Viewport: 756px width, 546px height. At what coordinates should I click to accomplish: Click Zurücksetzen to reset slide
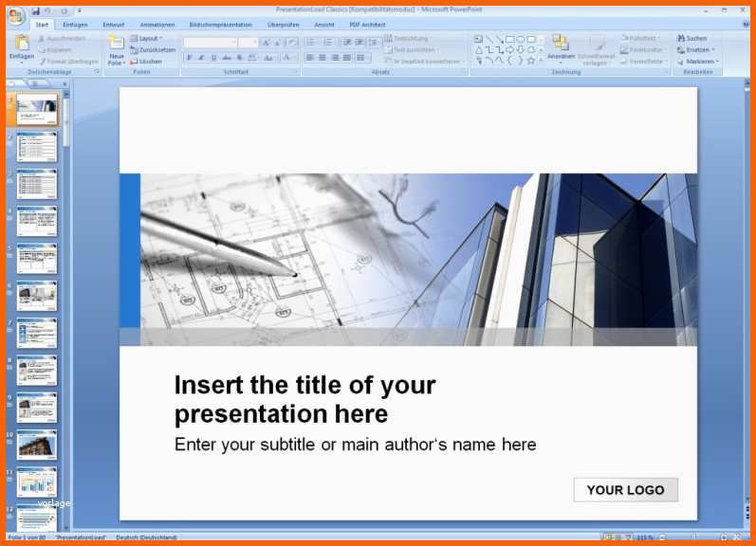(x=153, y=50)
